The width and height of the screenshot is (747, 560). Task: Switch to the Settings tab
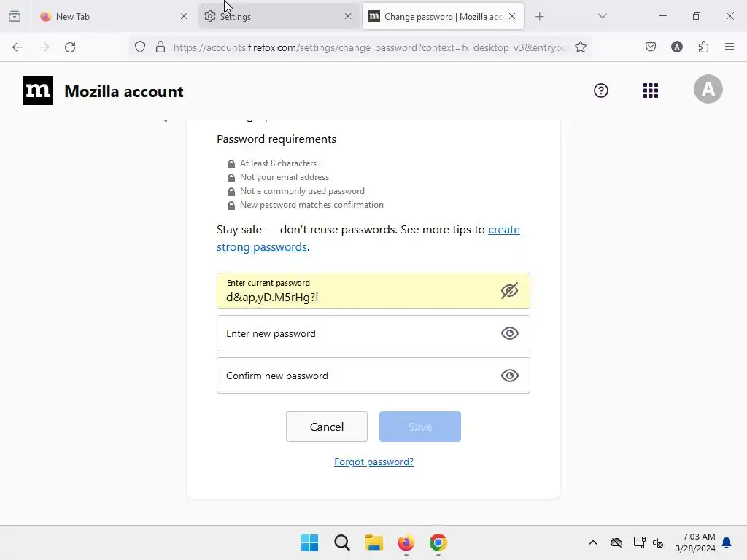pyautogui.click(x=279, y=16)
